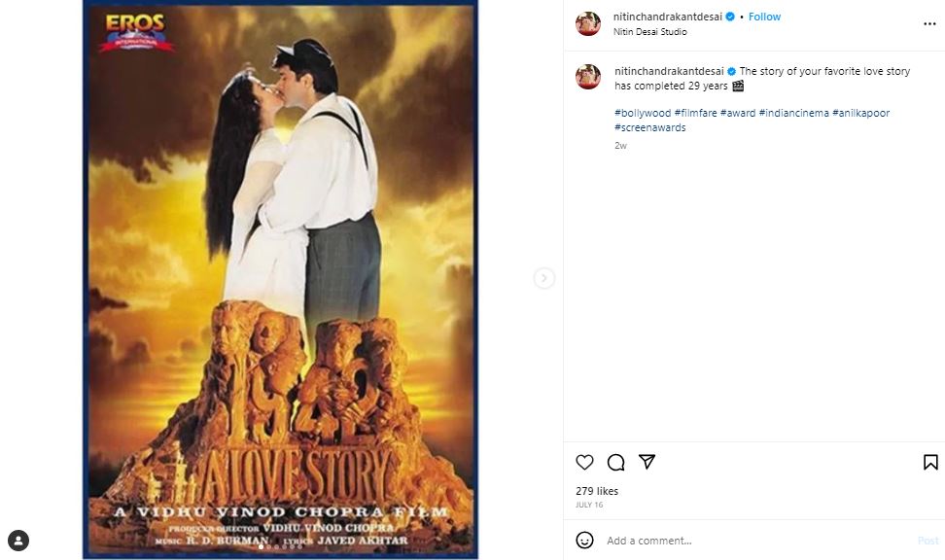Open the #anilkapoor hashtag
This screenshot has width=945, height=560.
coord(860,113)
